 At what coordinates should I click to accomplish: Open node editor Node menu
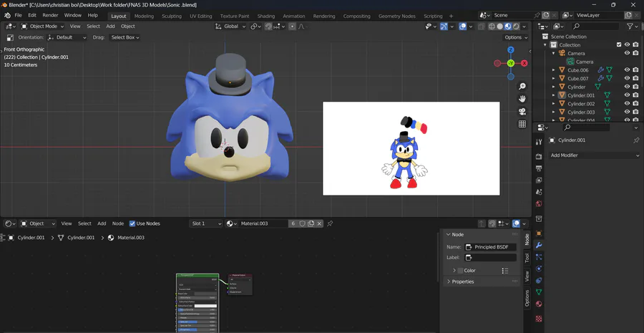tap(118, 223)
